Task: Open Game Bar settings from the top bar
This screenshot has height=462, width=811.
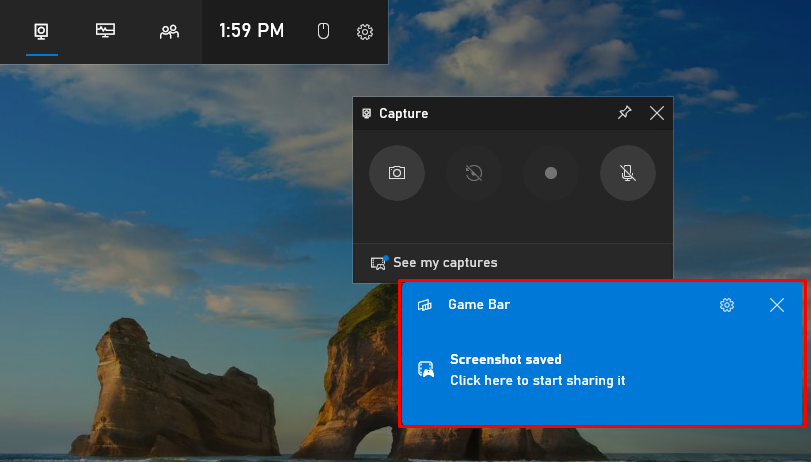Action: (x=365, y=32)
